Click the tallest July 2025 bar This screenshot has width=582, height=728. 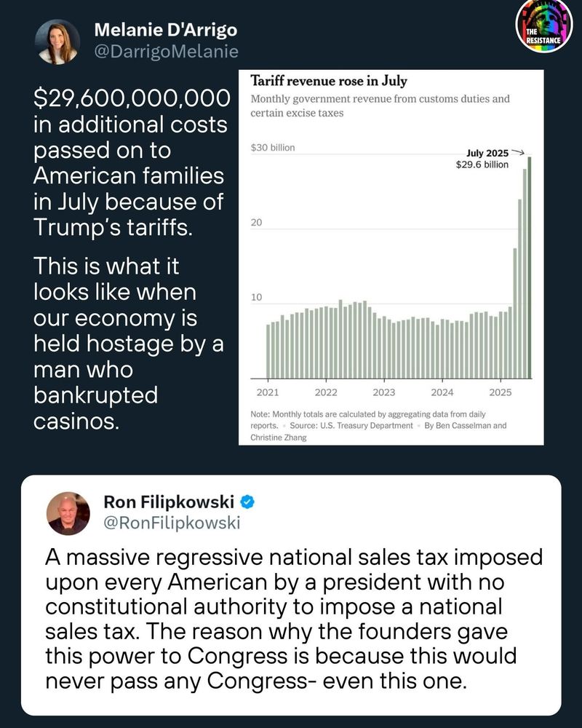tap(530, 268)
